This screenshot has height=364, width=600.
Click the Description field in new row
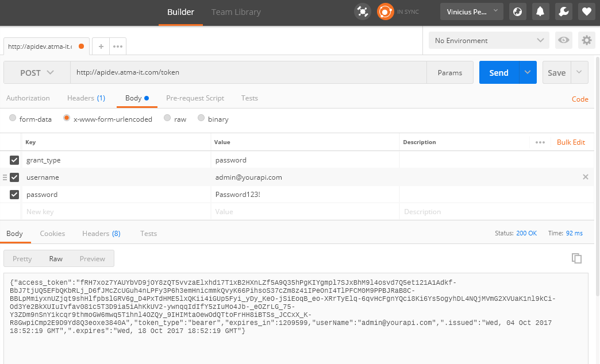click(497, 212)
